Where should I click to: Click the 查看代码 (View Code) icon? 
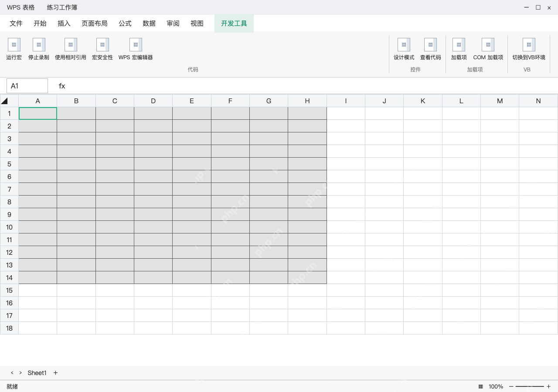click(430, 44)
